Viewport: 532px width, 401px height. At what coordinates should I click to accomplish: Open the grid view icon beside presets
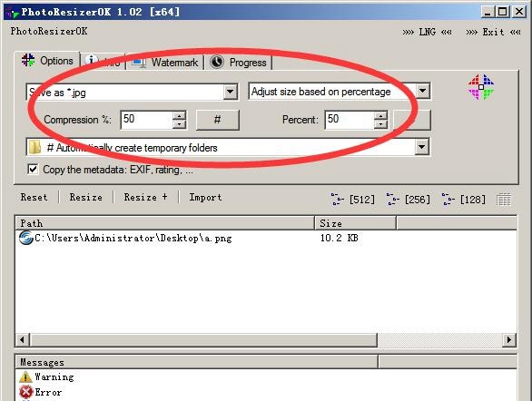(504, 200)
